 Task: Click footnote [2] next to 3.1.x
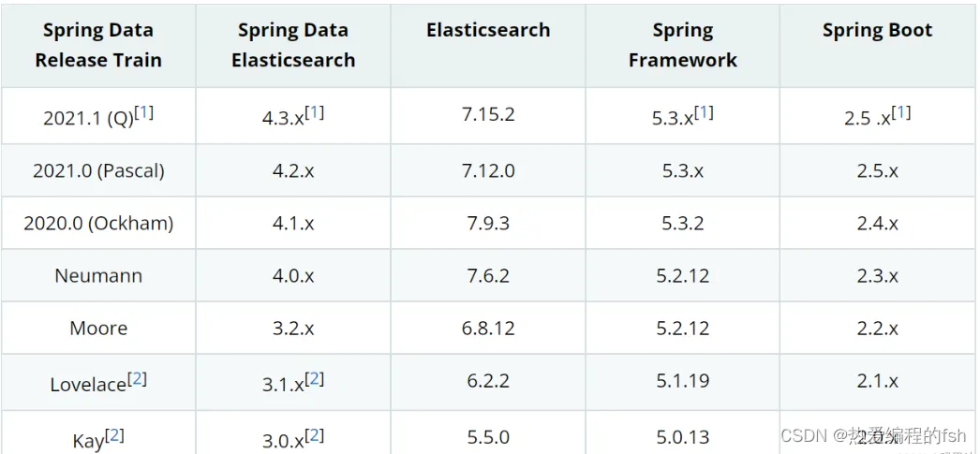pos(314,378)
